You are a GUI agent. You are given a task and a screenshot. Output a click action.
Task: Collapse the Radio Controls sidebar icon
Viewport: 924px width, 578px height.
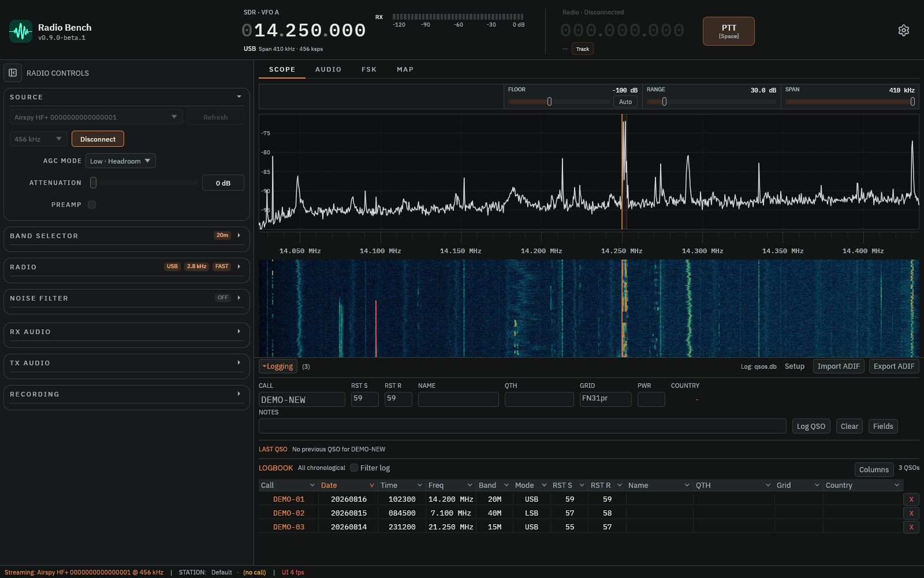tap(13, 73)
